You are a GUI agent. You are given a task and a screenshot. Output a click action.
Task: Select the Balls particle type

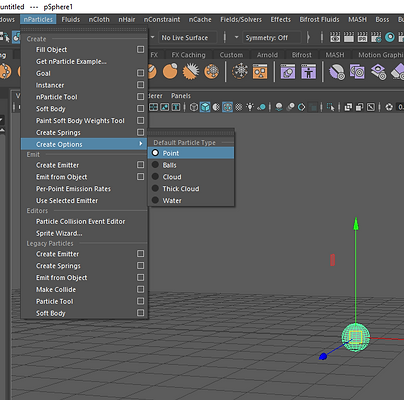[x=191, y=165]
